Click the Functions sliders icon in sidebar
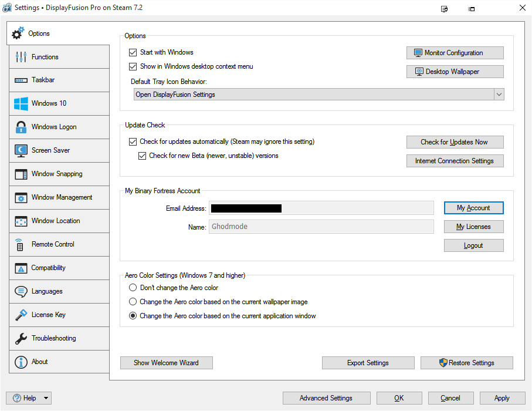The height and width of the screenshot is (411, 532). (x=21, y=57)
